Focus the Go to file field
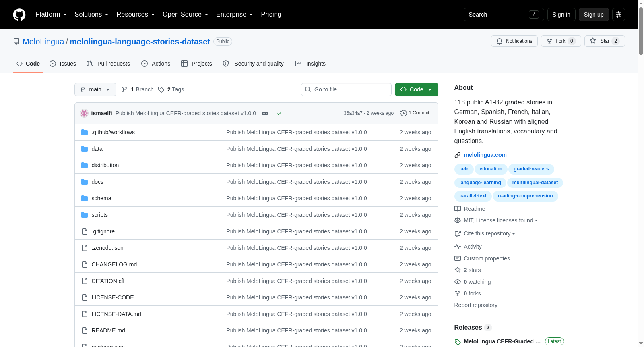Viewport: 644px width, 347px height. click(x=346, y=89)
